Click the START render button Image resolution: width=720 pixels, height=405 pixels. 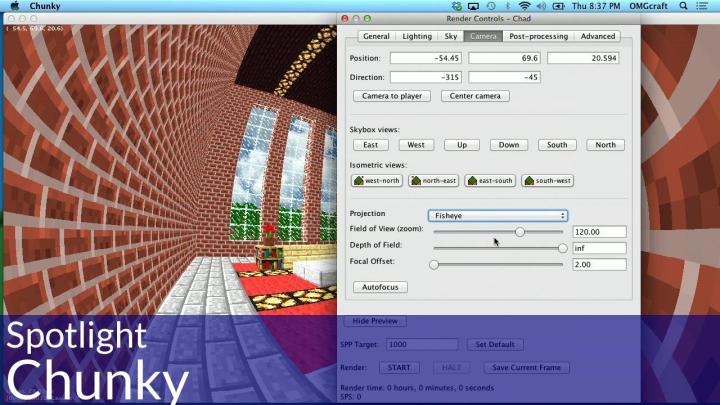[x=399, y=367]
